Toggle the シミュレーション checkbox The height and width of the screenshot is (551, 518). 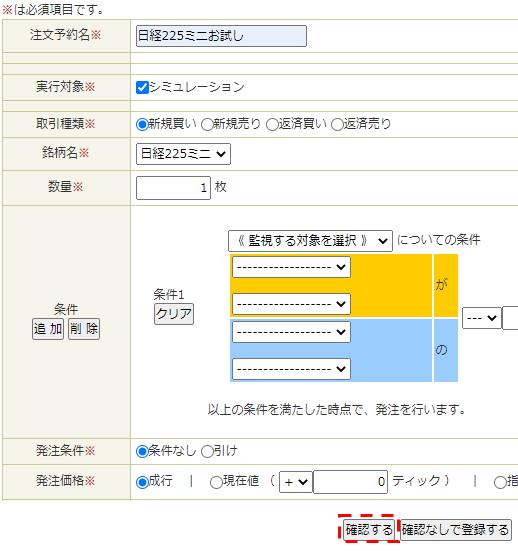point(142,87)
